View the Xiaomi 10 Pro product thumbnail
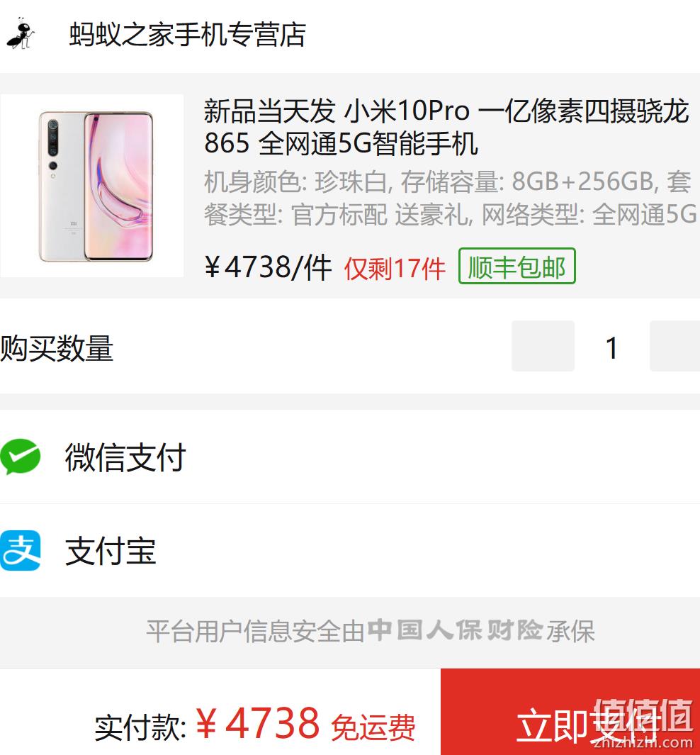The width and height of the screenshot is (700, 755). click(x=92, y=186)
